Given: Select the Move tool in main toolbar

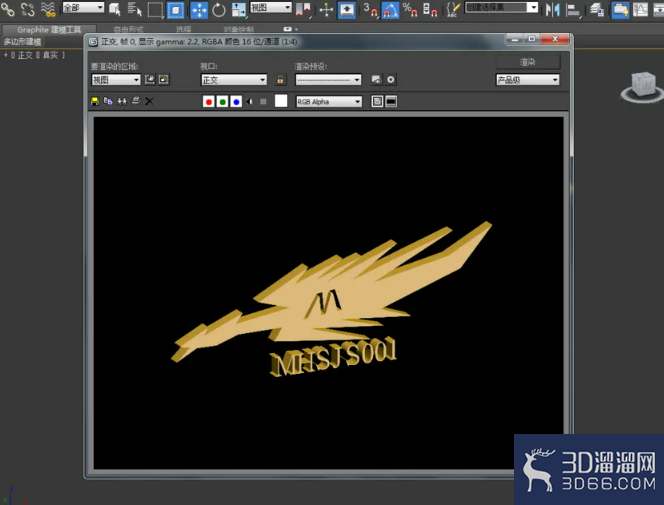Looking at the screenshot, I should pos(199,10).
